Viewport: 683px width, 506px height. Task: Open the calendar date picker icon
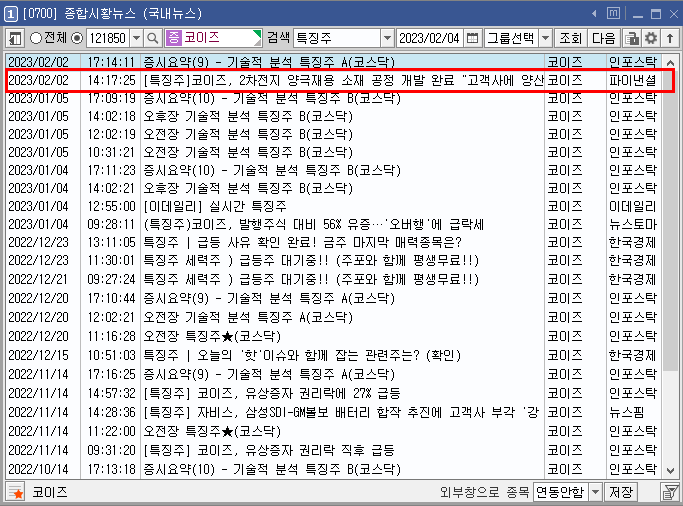pyautogui.click(x=472, y=38)
